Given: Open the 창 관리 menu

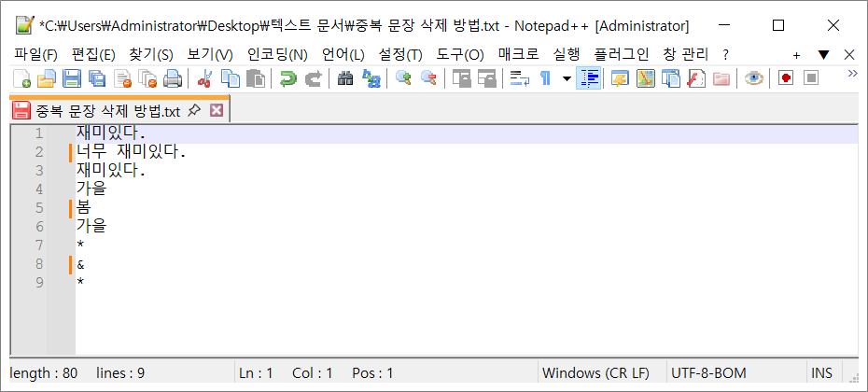Looking at the screenshot, I should pyautogui.click(x=685, y=54).
